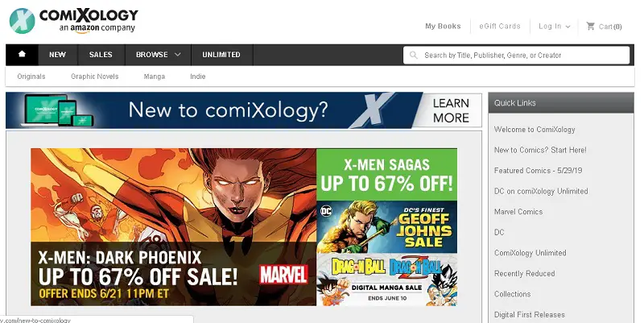Open My Books link
The height and width of the screenshot is (323, 644).
(x=443, y=27)
